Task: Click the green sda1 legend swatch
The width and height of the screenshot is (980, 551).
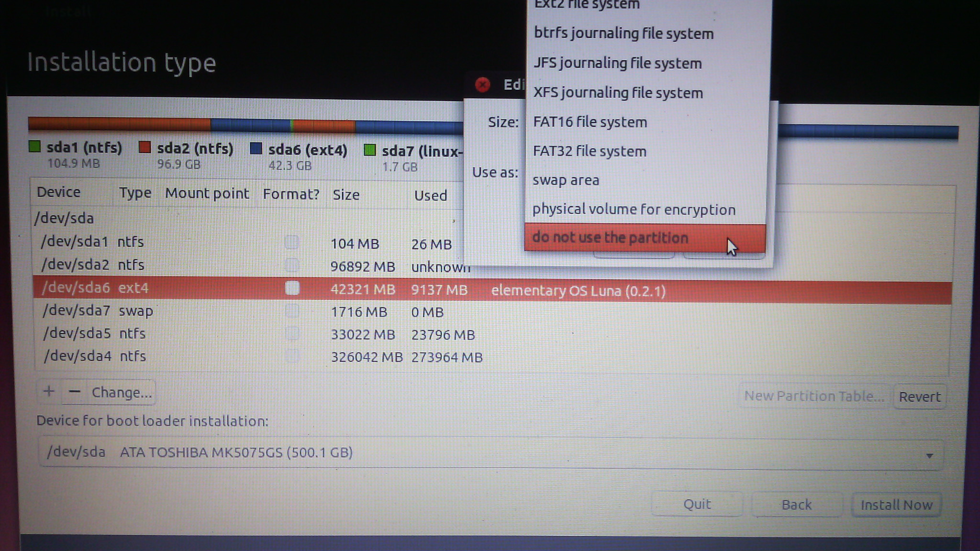Action: coord(34,146)
